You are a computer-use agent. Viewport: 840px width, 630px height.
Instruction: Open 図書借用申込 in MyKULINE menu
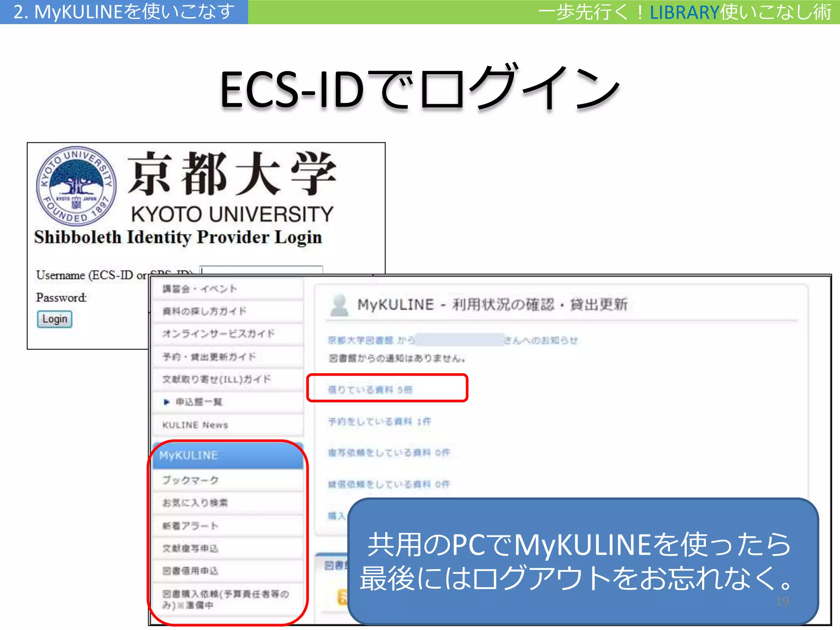[x=228, y=571]
